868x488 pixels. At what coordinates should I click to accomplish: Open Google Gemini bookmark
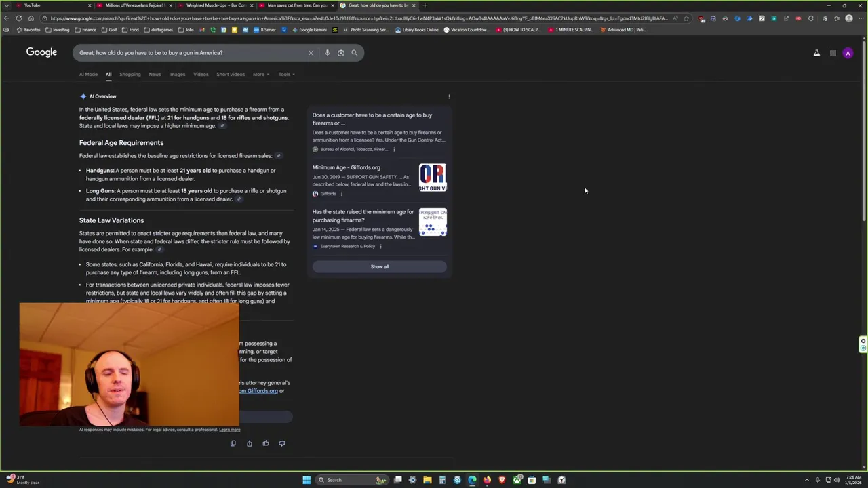tap(309, 30)
